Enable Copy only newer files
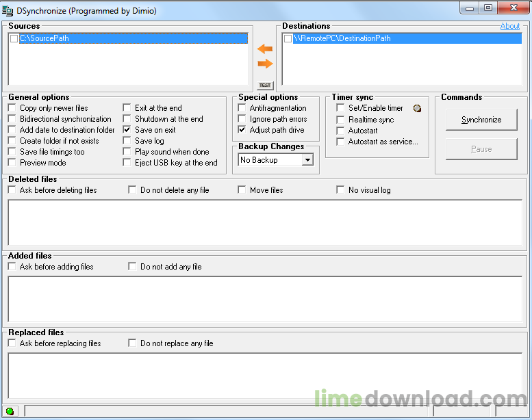This screenshot has height=420, width=532. 12,108
